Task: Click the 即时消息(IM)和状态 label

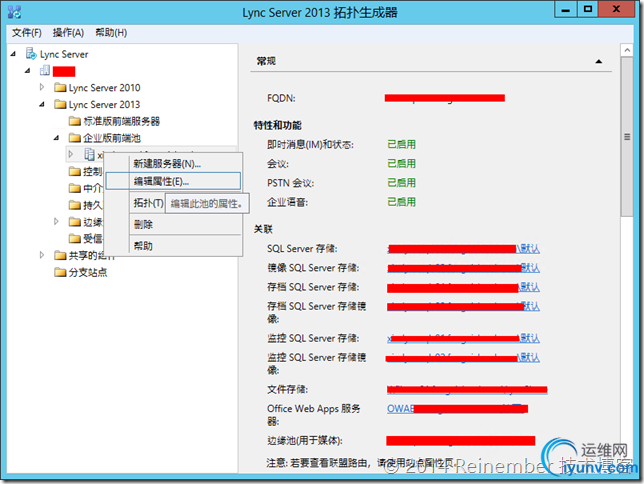Action: [310, 145]
